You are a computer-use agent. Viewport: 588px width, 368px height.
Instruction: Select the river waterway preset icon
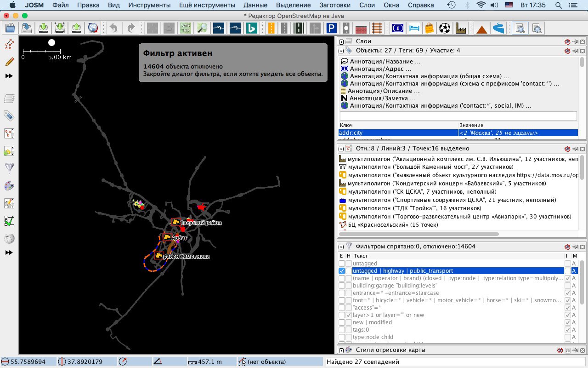tap(498, 28)
